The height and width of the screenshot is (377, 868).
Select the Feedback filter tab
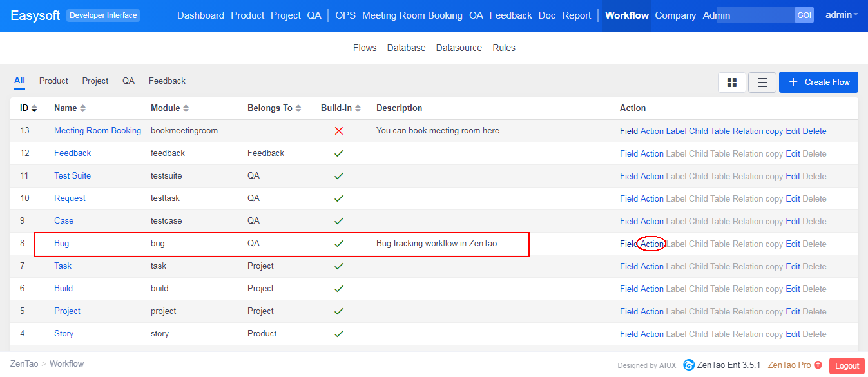tap(167, 81)
